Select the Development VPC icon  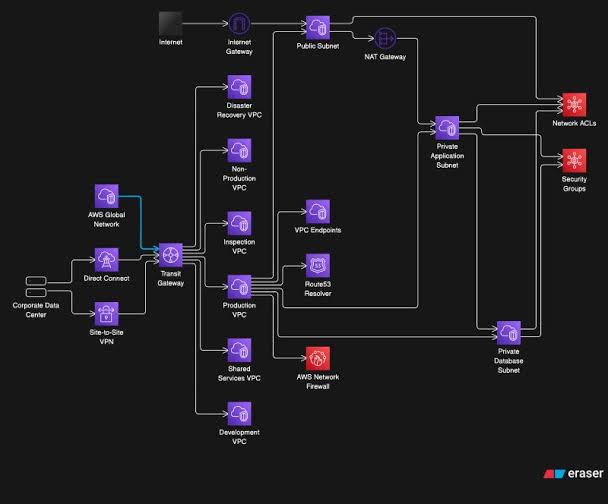pyautogui.click(x=239, y=414)
